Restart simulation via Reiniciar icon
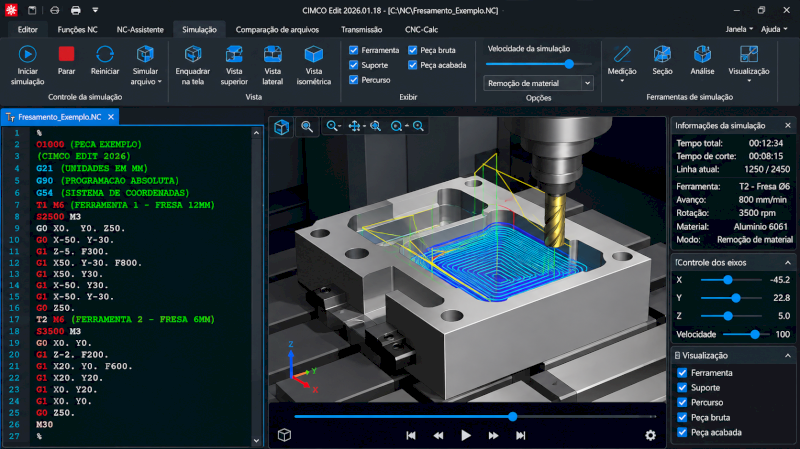 (x=105, y=54)
